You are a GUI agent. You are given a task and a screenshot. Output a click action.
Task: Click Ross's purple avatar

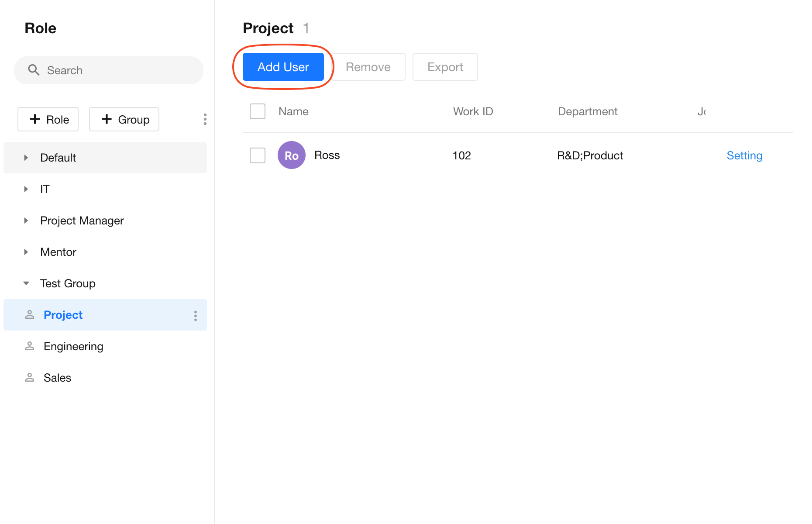pos(291,155)
